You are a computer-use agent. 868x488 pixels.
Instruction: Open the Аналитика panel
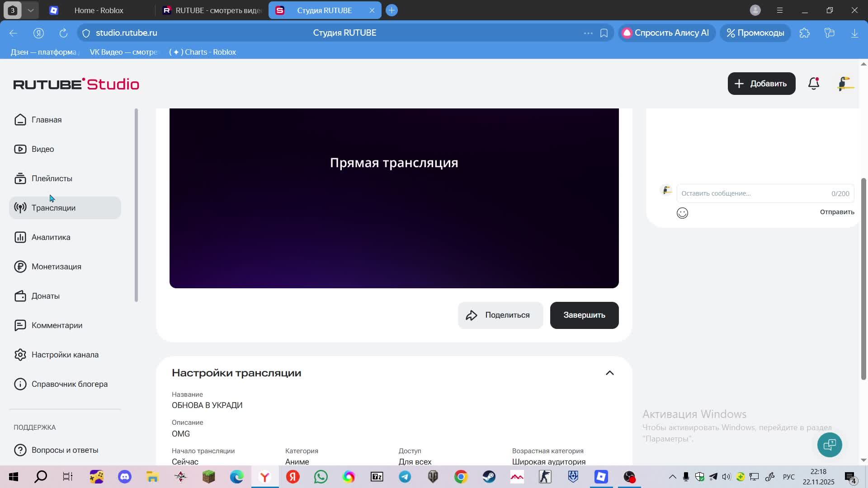pyautogui.click(x=51, y=237)
